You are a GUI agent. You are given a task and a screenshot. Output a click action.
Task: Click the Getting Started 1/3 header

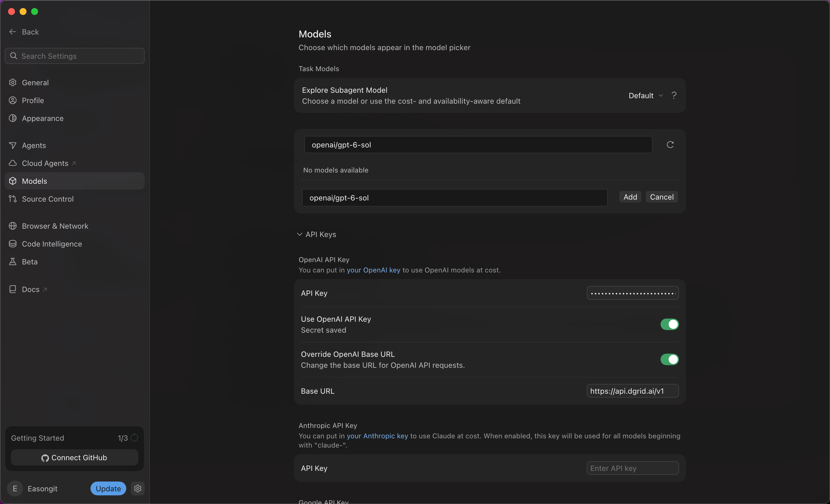[74, 438]
